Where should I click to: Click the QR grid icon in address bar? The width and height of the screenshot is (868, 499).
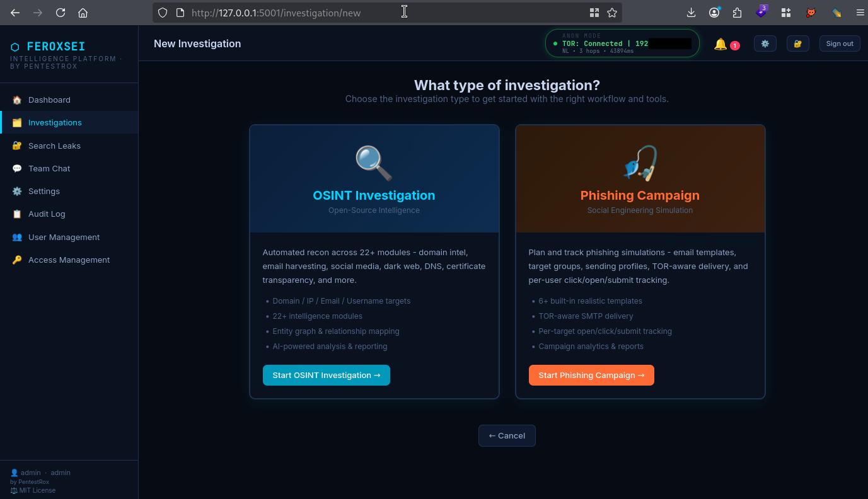(x=594, y=13)
